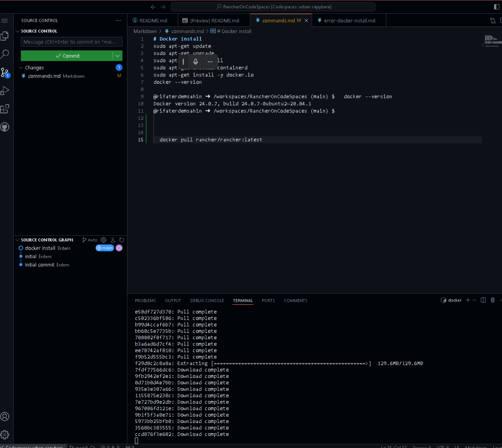Open Source Control view in activity bar
502x448 pixels.
click(5, 73)
